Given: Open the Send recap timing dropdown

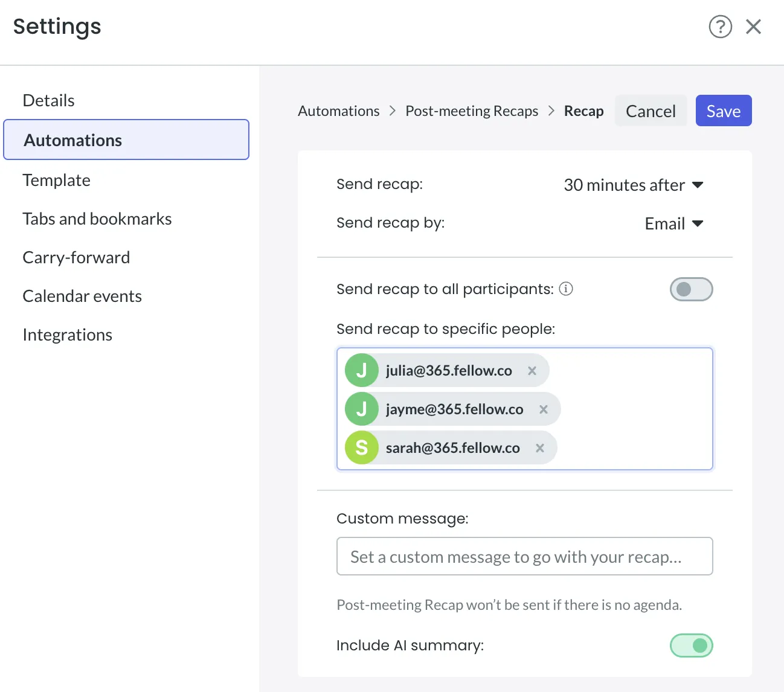Looking at the screenshot, I should [x=633, y=185].
